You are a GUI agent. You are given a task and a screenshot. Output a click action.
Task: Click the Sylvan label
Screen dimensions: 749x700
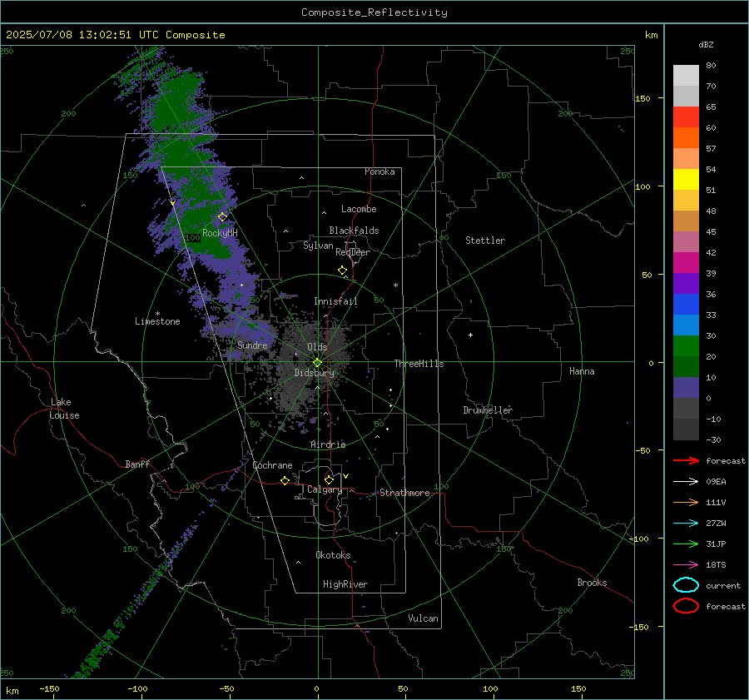pyautogui.click(x=318, y=246)
